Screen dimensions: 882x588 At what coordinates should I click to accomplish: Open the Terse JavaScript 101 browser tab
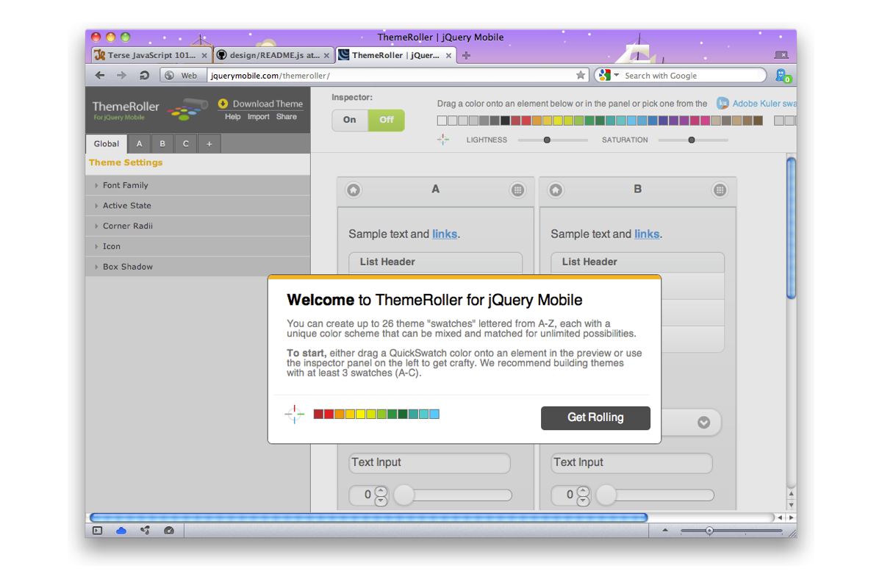click(x=151, y=55)
